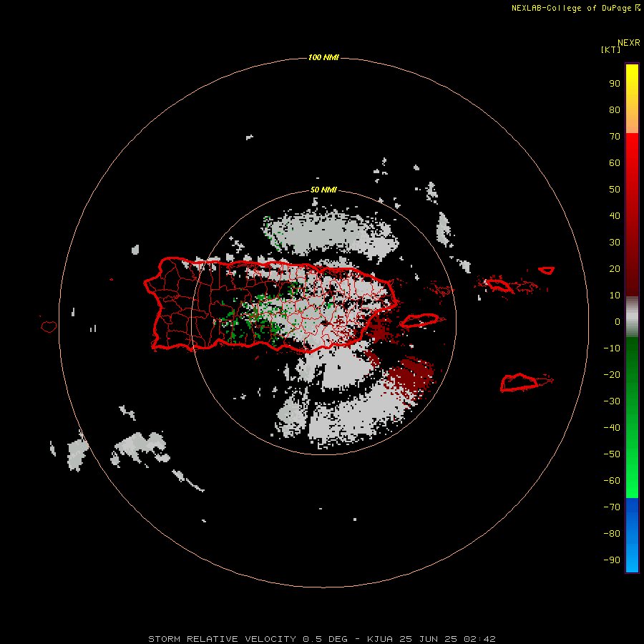Click the Vieques island outline east of Puerto Rico
Viewport: 644px width, 644px height.
click(419, 320)
